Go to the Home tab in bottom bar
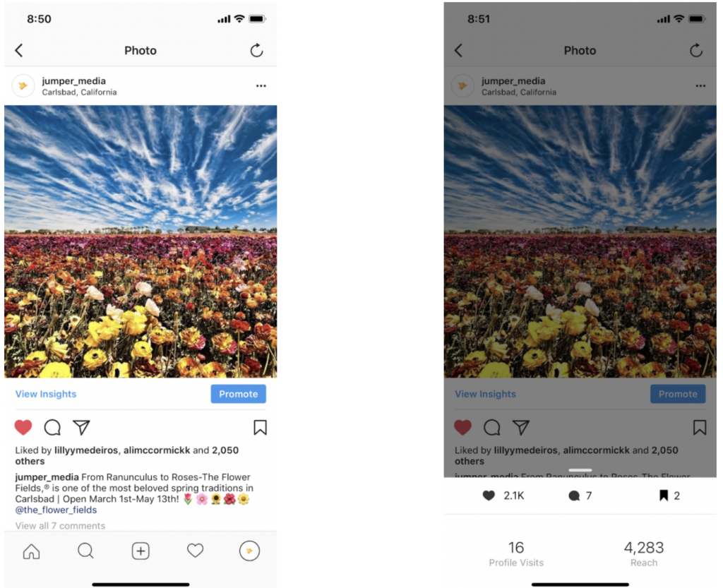The height and width of the screenshot is (588, 723). tap(31, 551)
